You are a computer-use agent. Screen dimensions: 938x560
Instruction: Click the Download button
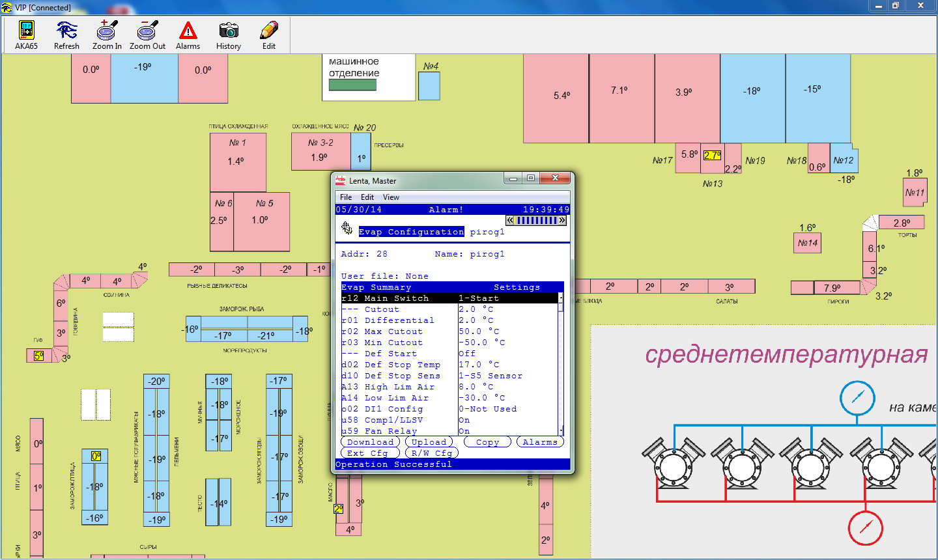[x=370, y=441]
